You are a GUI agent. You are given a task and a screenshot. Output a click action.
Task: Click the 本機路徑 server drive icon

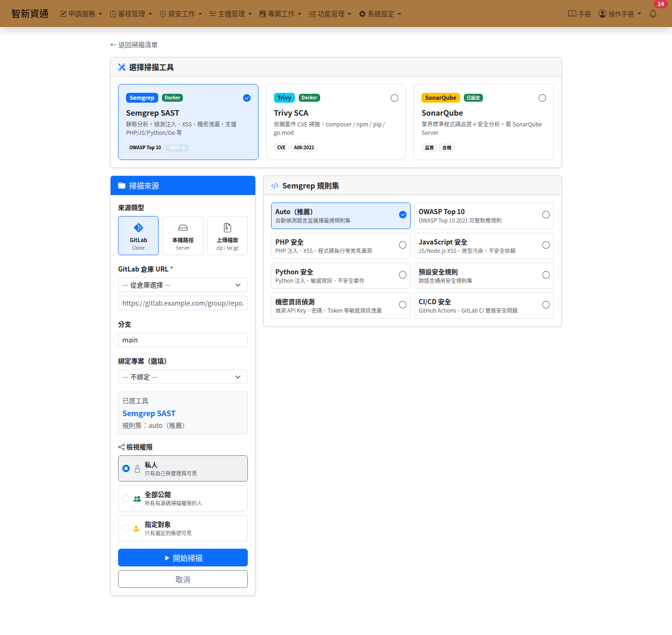coord(183,228)
